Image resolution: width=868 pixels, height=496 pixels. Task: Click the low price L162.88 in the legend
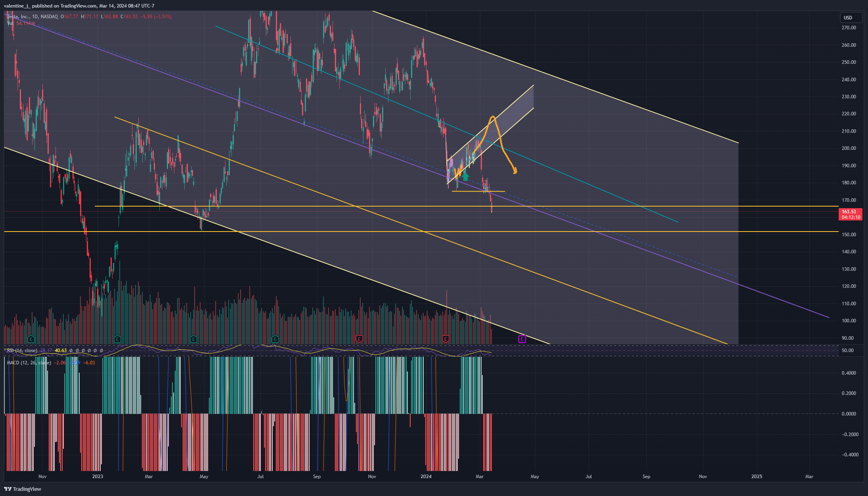point(109,17)
